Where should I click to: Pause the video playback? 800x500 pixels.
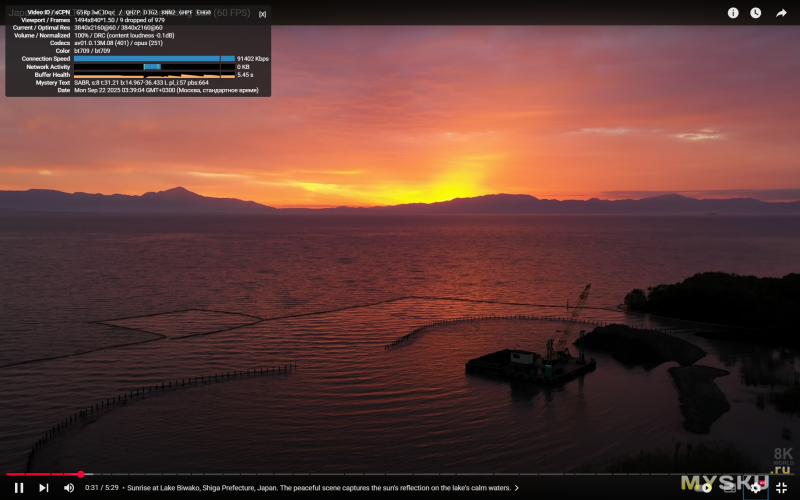point(19,488)
